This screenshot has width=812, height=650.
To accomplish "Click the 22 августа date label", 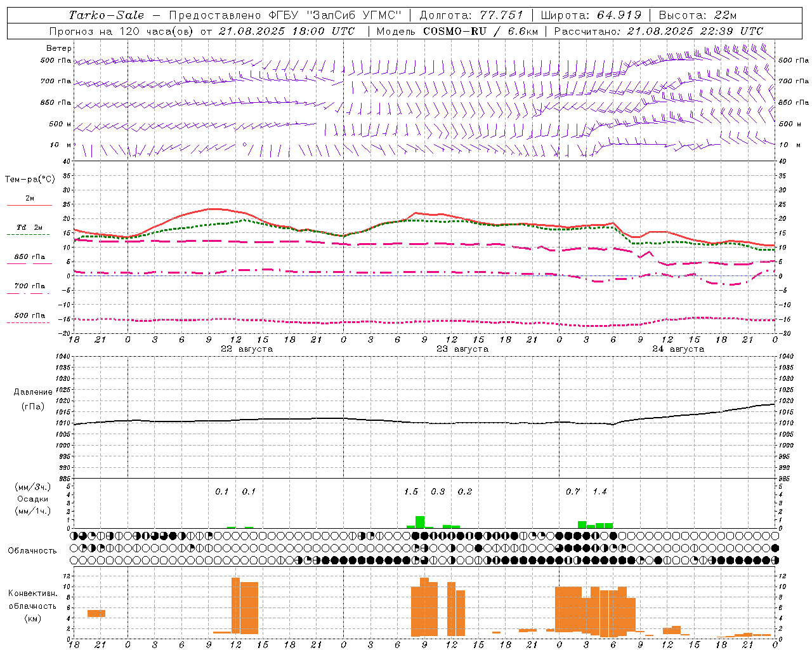I will click(x=247, y=349).
